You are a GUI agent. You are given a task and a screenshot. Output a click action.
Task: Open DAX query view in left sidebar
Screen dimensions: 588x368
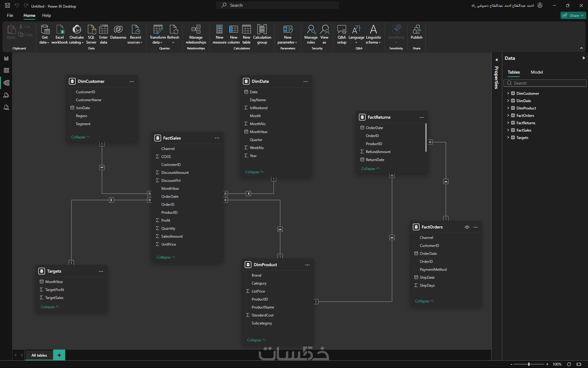[x=6, y=95]
